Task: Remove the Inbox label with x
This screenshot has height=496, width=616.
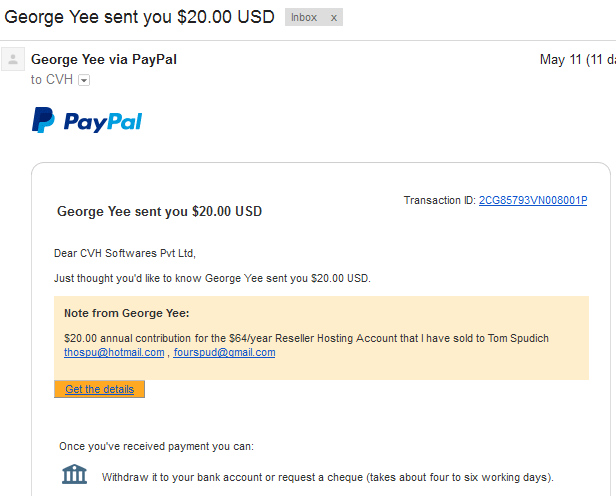Action: 334,18
